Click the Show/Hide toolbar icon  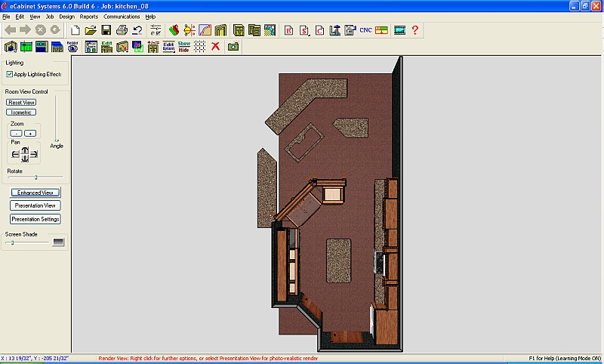pos(183,46)
